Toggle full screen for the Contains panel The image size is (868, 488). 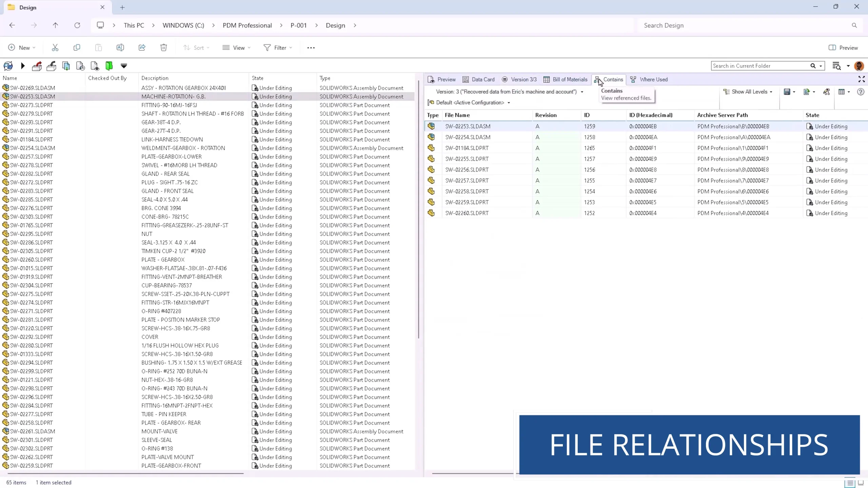[861, 79]
